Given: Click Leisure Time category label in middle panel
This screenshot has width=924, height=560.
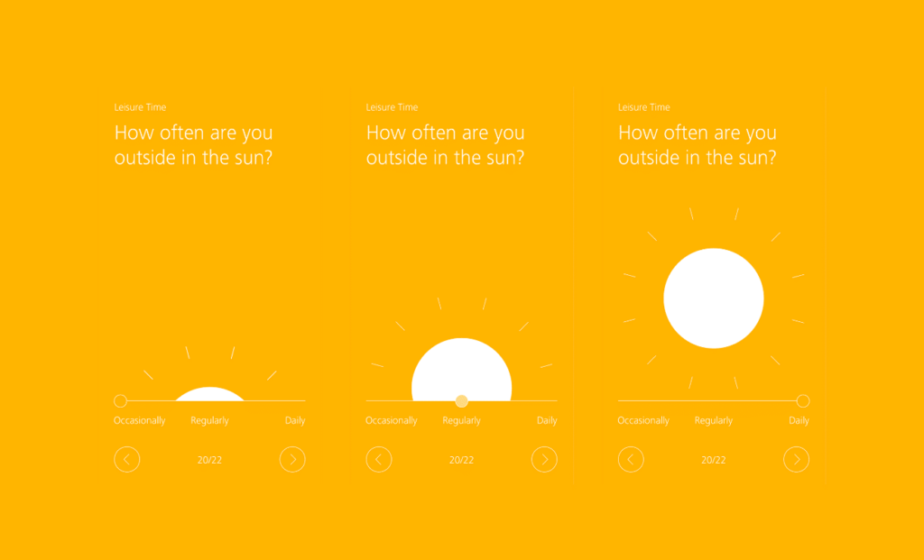Looking at the screenshot, I should pos(392,107).
